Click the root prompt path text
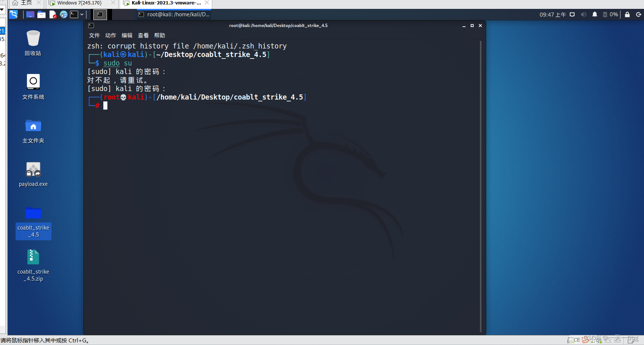 (230, 97)
